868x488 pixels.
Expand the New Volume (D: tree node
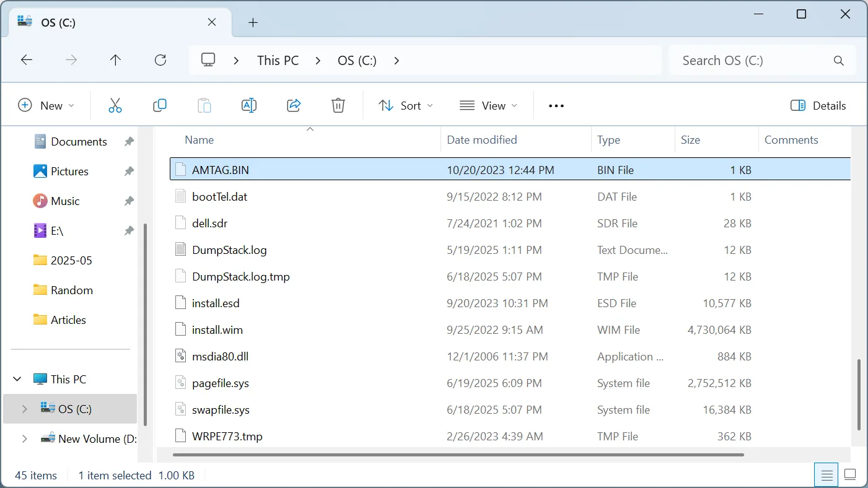[x=24, y=438]
